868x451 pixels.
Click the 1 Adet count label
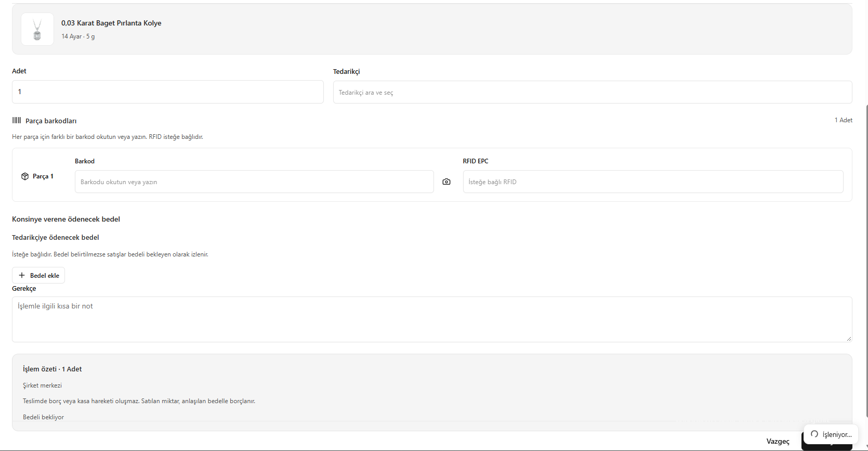[x=843, y=120]
